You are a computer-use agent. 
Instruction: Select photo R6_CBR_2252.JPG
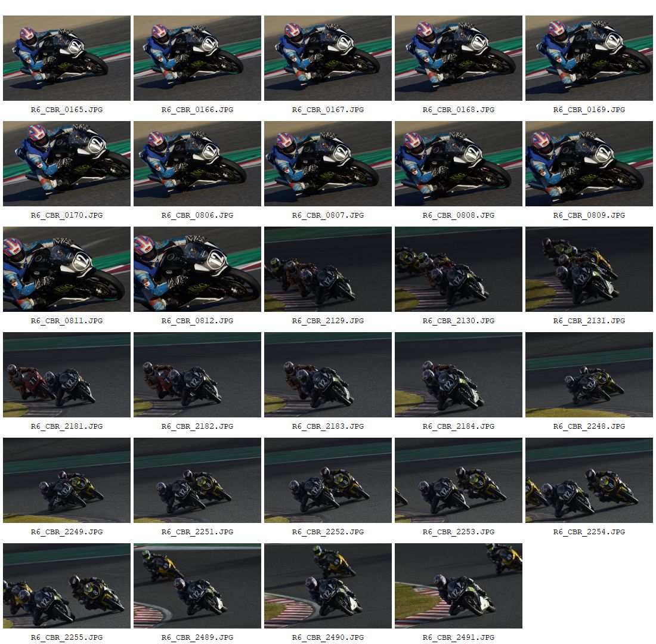click(328, 481)
